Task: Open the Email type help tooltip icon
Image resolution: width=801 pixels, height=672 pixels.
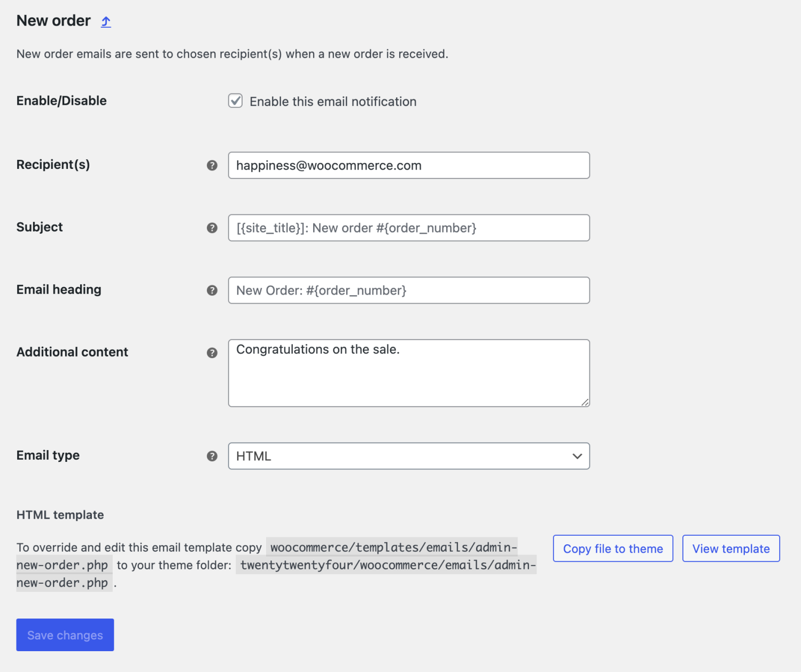Action: tap(212, 456)
